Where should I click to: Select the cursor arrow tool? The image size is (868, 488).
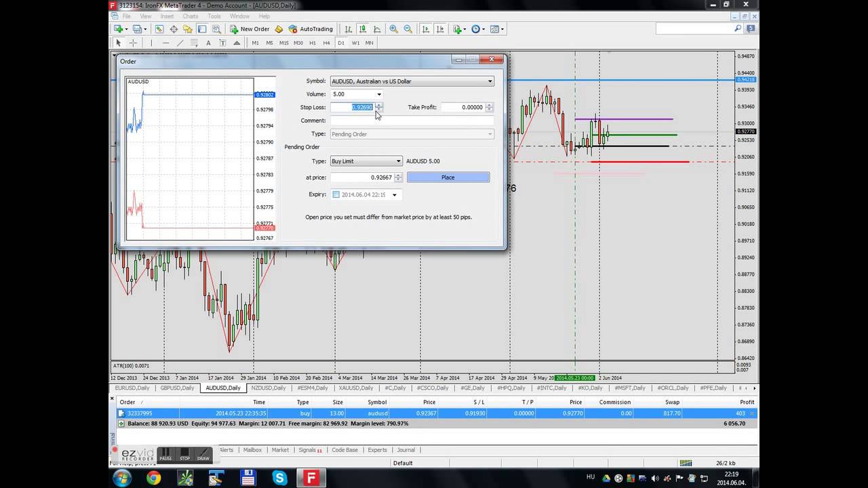tap(119, 43)
